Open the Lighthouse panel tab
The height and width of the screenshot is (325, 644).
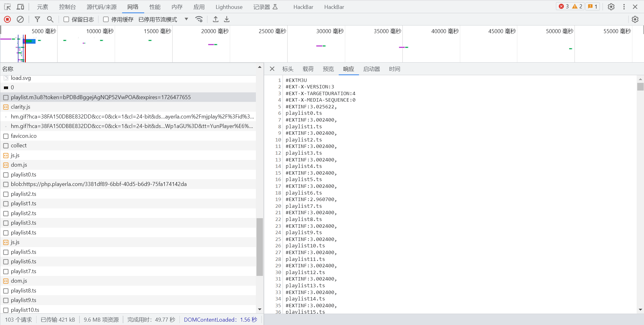pyautogui.click(x=229, y=7)
